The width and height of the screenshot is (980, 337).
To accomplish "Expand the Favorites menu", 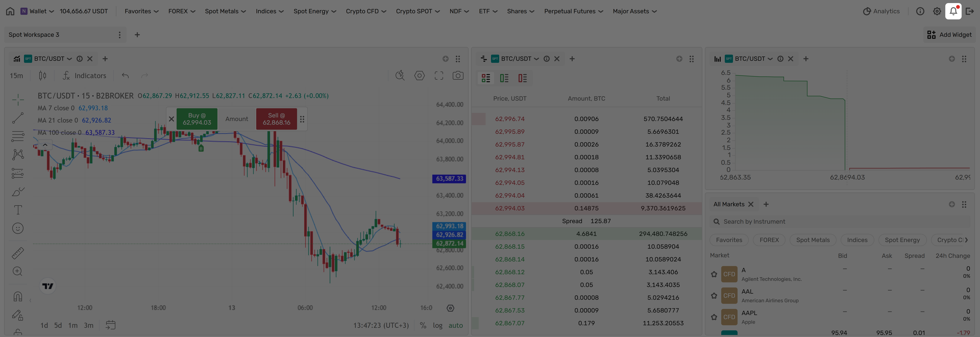I will [142, 11].
